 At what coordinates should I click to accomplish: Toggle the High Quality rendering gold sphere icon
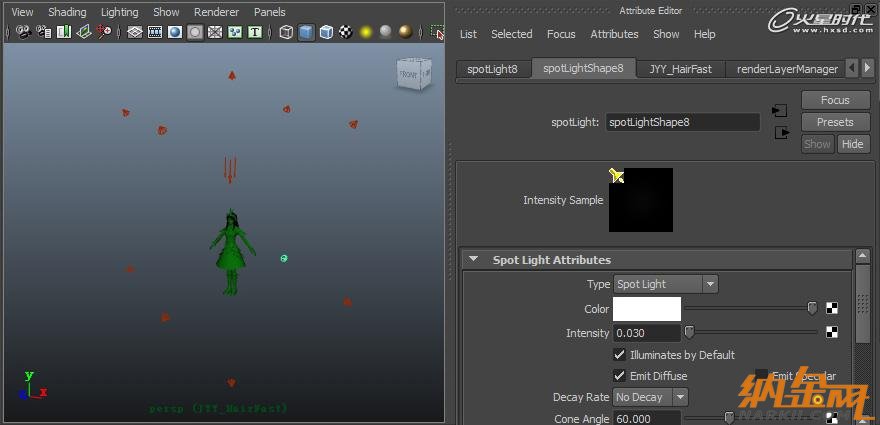click(x=406, y=32)
